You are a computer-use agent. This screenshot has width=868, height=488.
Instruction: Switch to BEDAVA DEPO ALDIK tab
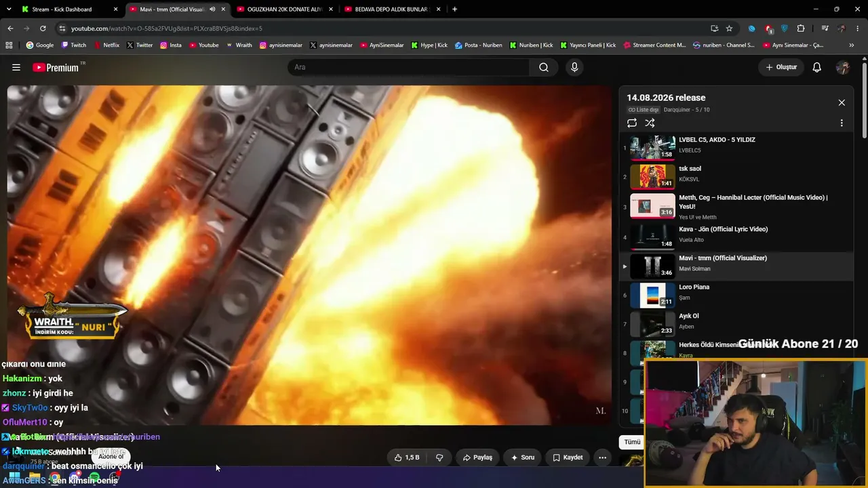tap(393, 9)
